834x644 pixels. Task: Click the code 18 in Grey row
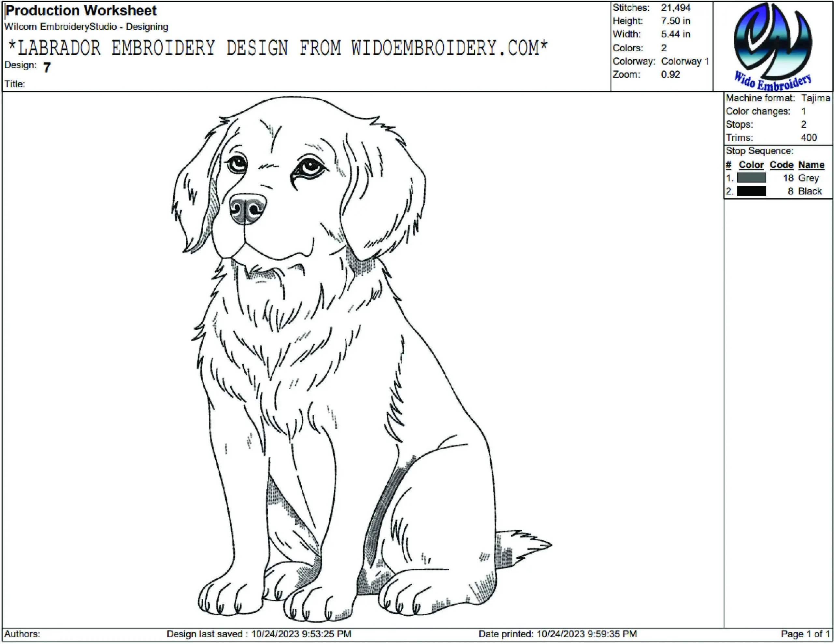pos(788,178)
